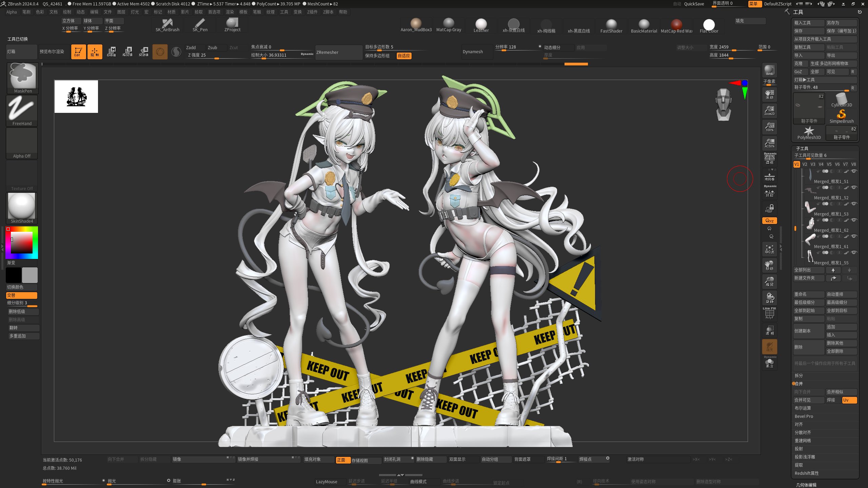Expand the 拆分 (Split) section
Screen dimensions: 868x488
point(799,375)
